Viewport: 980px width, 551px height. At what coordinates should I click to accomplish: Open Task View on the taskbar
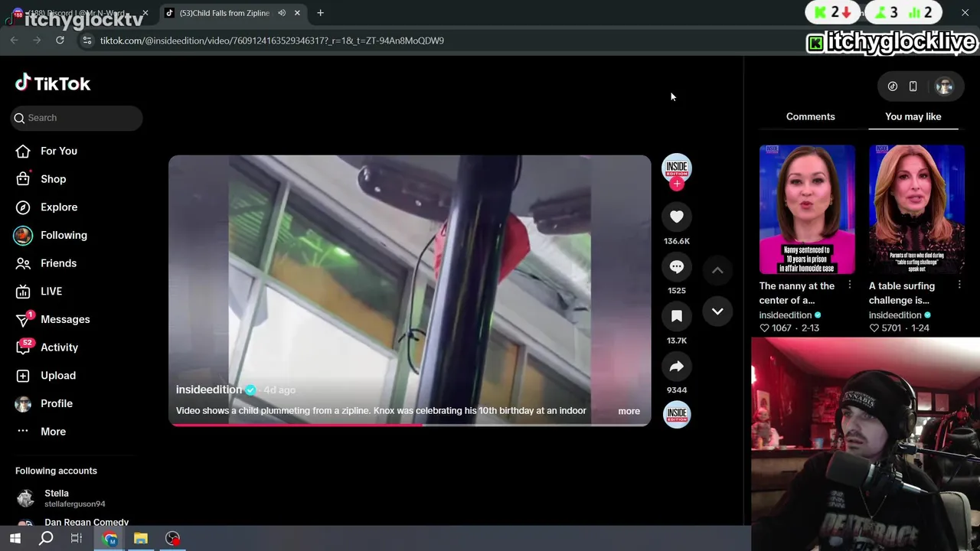tap(77, 539)
